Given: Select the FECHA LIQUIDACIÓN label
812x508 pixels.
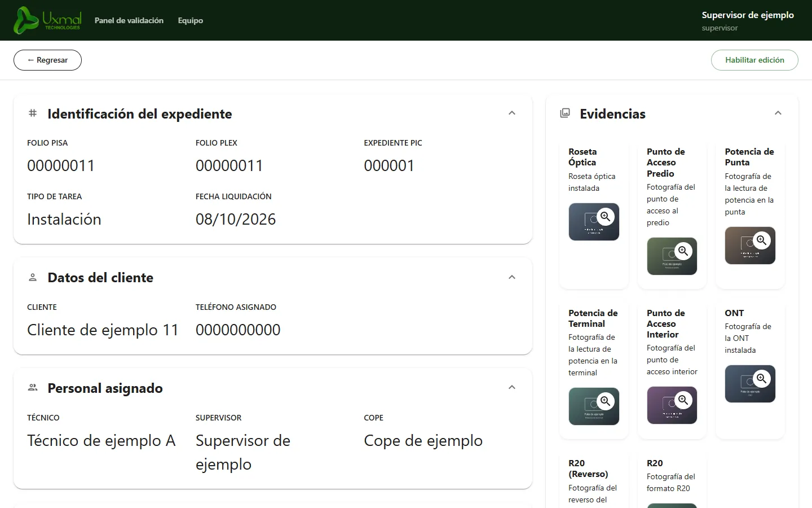Looking at the screenshot, I should tap(233, 196).
